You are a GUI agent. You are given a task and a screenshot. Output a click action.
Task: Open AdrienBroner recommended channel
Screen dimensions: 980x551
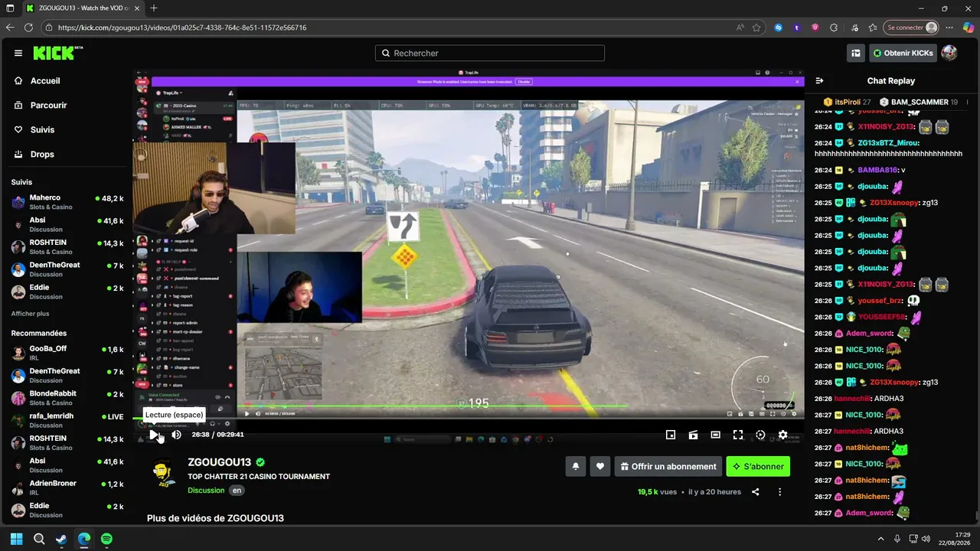tap(67, 487)
